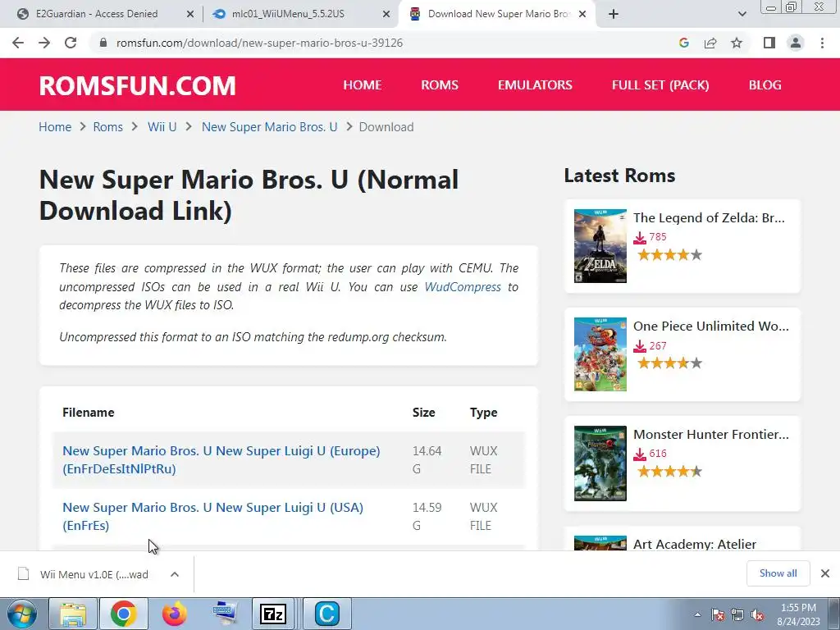Click download count icon 616
This screenshot has height=630, width=840.
[x=640, y=454]
